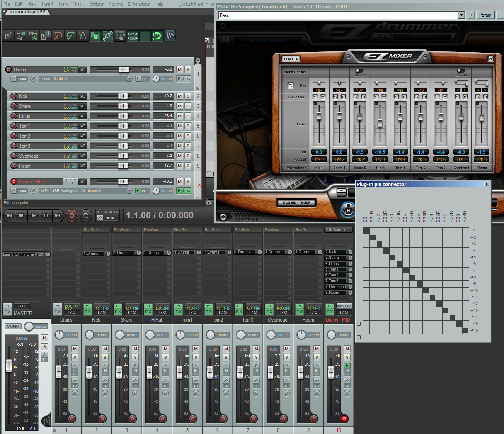Solo the Snare track in track panel
This screenshot has width=504, height=434.
(x=188, y=106)
